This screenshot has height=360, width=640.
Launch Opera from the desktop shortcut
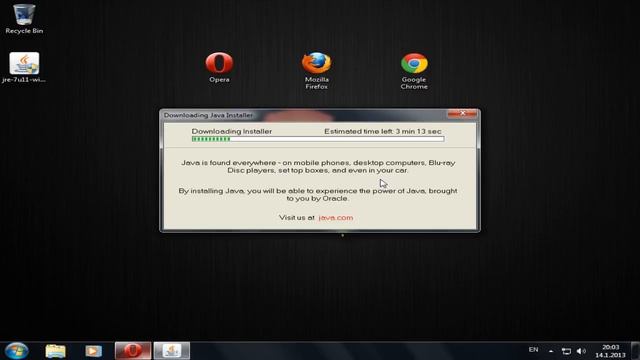pos(219,67)
